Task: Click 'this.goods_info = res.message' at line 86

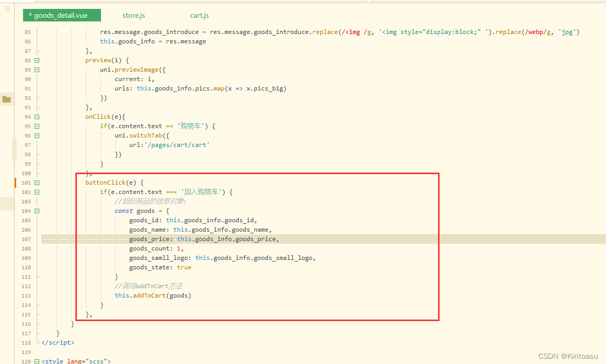Action: tap(153, 41)
